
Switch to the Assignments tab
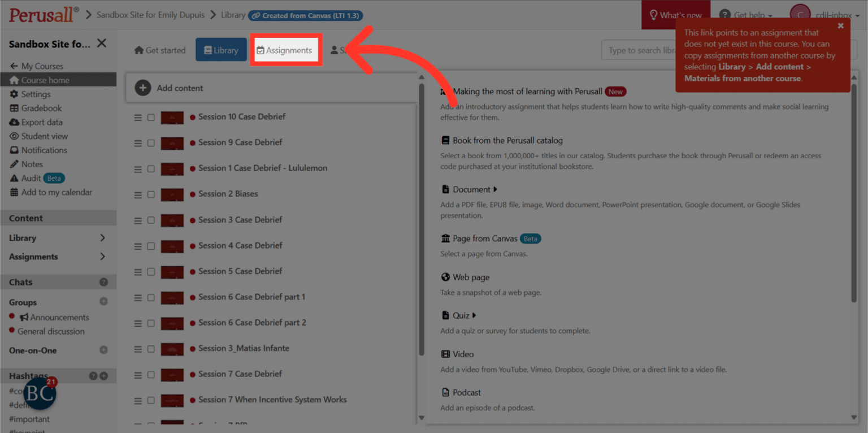(286, 50)
